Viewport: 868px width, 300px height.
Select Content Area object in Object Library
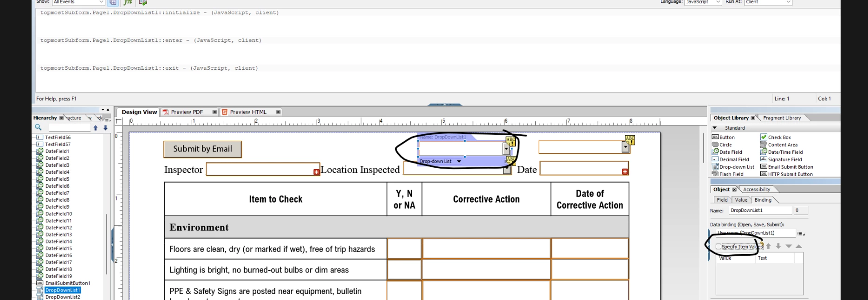779,145
